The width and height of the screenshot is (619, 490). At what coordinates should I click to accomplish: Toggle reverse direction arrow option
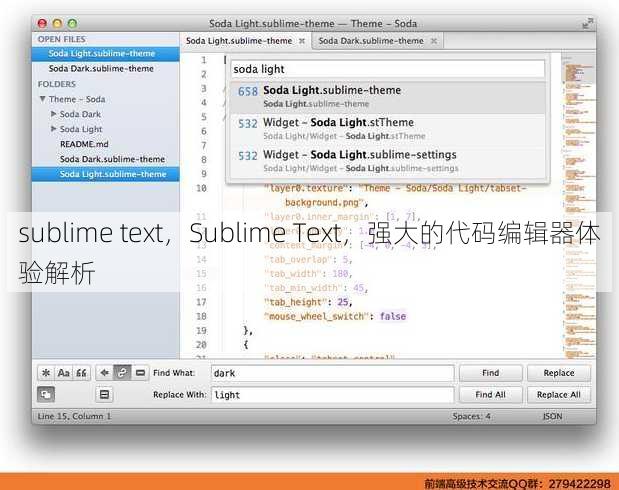pyautogui.click(x=105, y=373)
